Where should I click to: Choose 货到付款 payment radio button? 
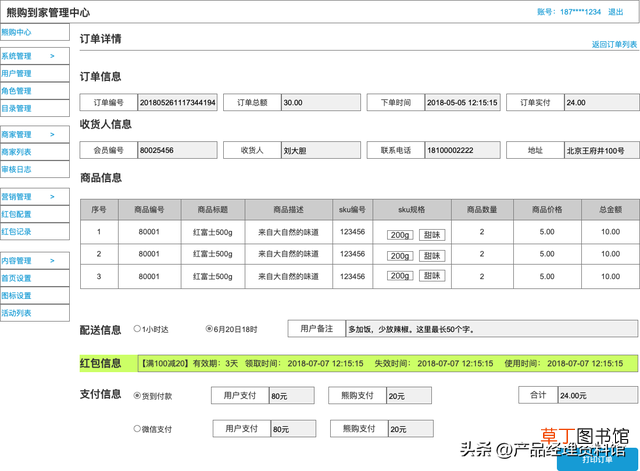(137, 395)
